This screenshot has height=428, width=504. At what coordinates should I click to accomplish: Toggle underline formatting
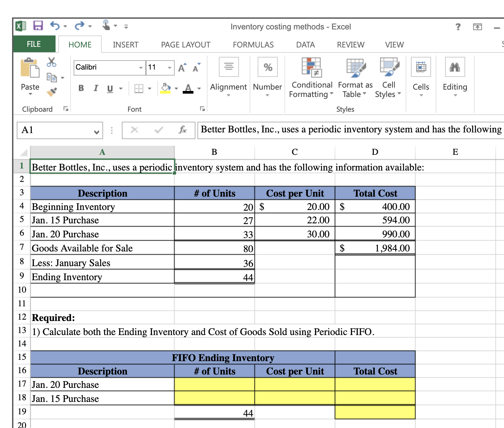110,88
